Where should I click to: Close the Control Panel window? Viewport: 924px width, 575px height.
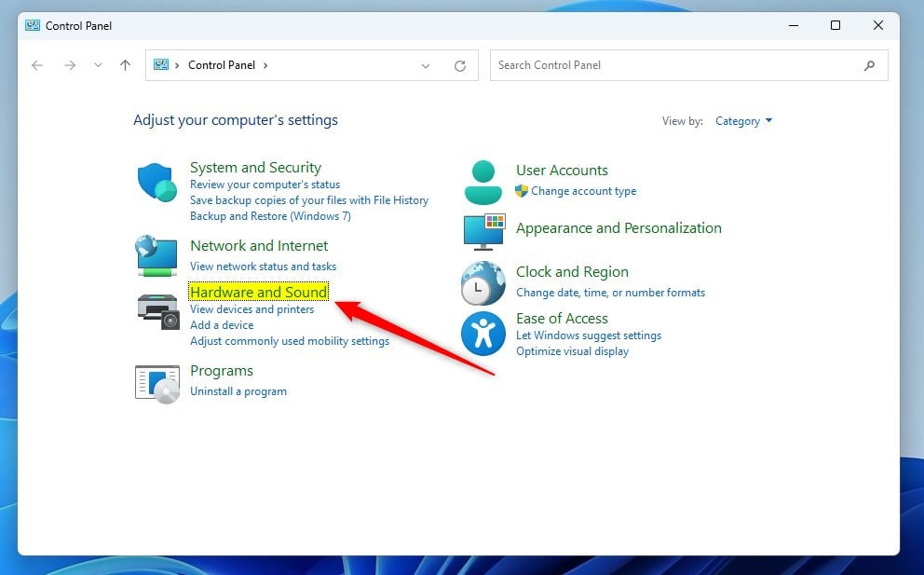coord(878,25)
